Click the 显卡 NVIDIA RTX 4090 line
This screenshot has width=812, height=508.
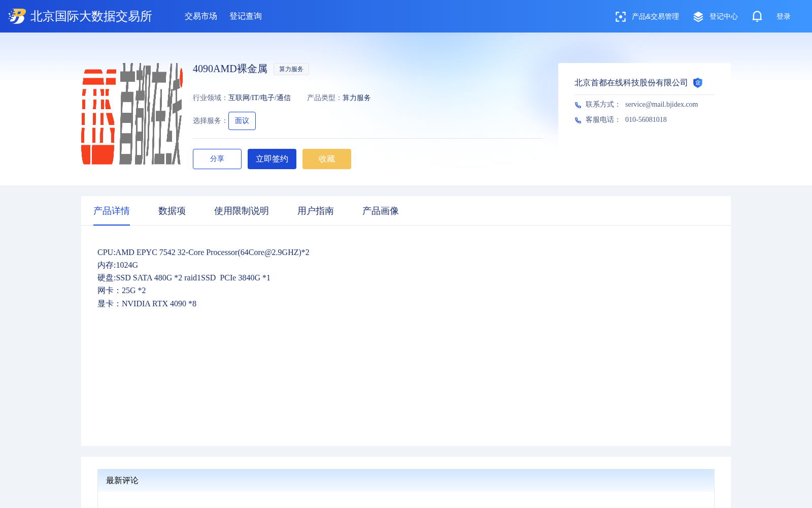pyautogui.click(x=147, y=304)
